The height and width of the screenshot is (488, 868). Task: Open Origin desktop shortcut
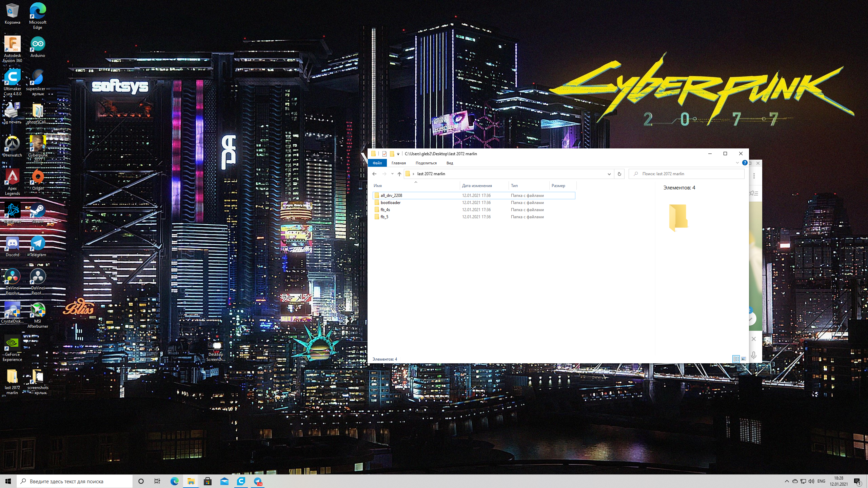pos(38,180)
